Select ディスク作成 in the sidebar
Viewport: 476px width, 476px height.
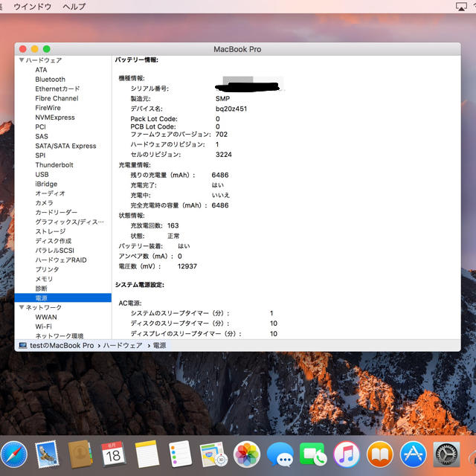[x=53, y=241]
